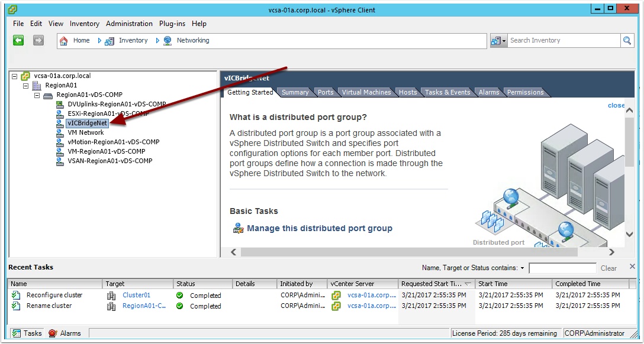Screen dimensions: 644x344
Task: Open the Administration menu
Action: point(130,24)
